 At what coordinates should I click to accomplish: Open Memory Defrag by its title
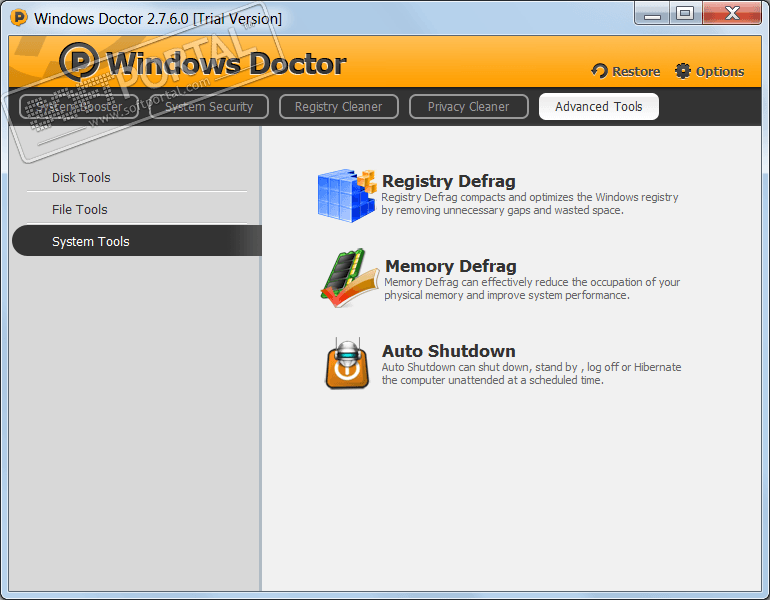pos(451,266)
